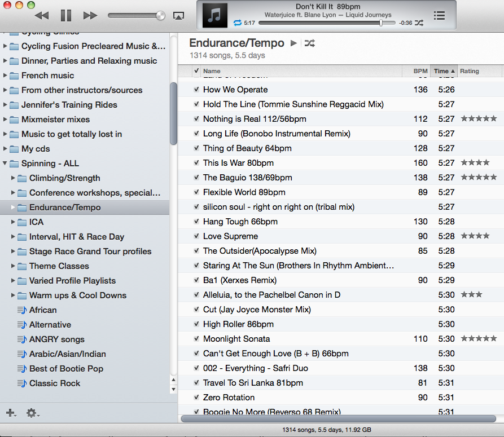Skip back to the previous track
The width and height of the screenshot is (504, 437).
(42, 15)
